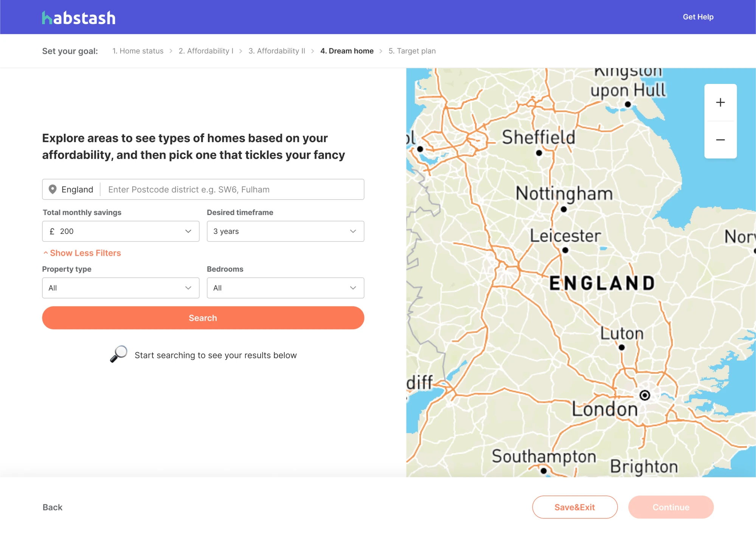Viewport: 756px width, 537px height.
Task: Open the Total monthly savings dropdown
Action: 120,231
